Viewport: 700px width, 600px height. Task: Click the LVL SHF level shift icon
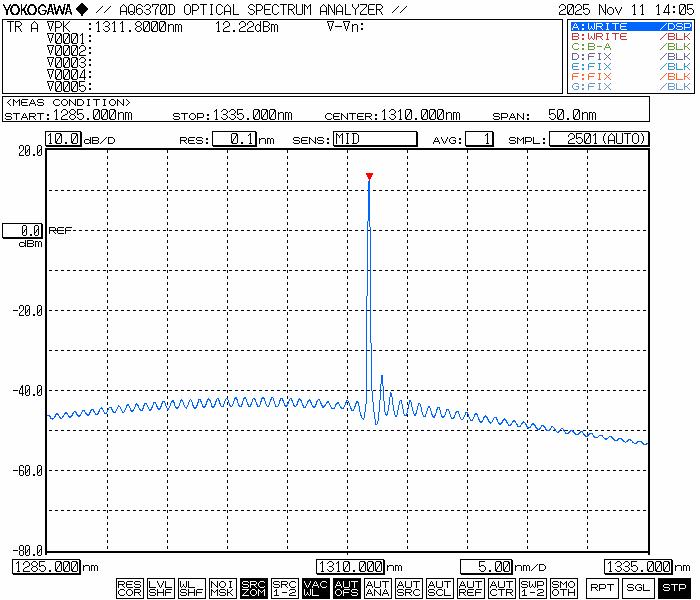[160, 588]
